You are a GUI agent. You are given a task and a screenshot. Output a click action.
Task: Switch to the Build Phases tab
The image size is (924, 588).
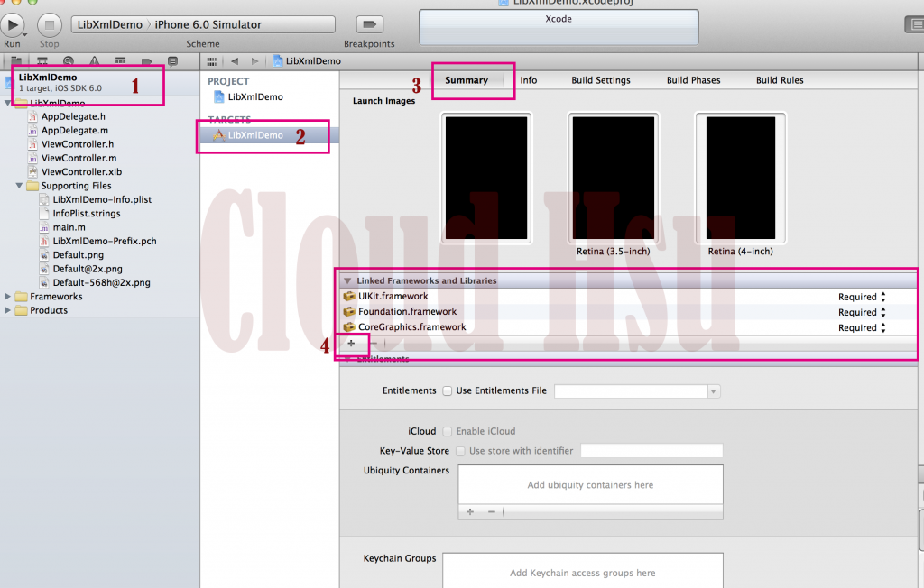[693, 80]
